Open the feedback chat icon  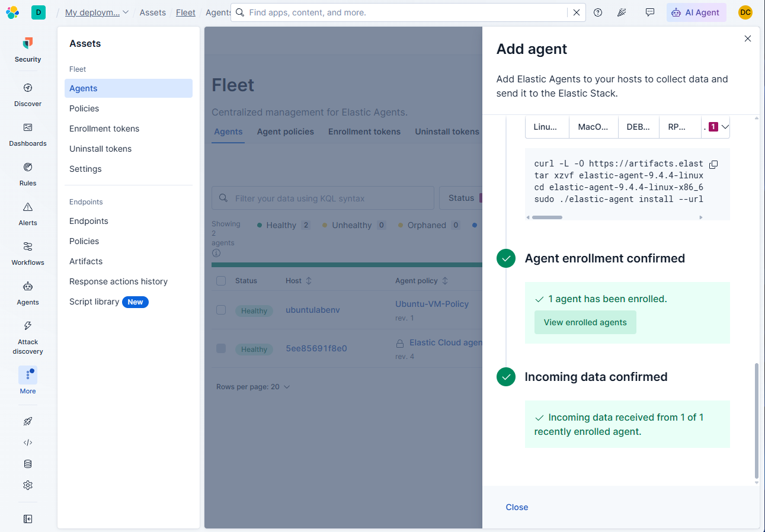click(650, 12)
